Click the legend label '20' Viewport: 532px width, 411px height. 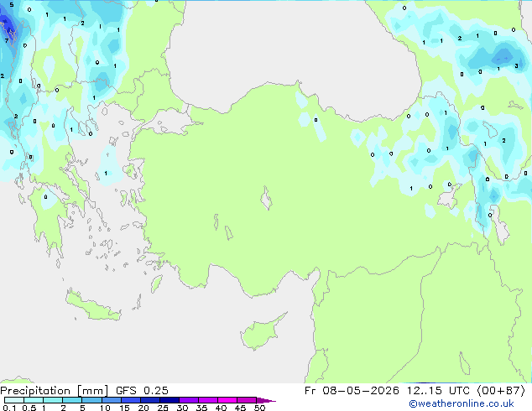point(143,408)
